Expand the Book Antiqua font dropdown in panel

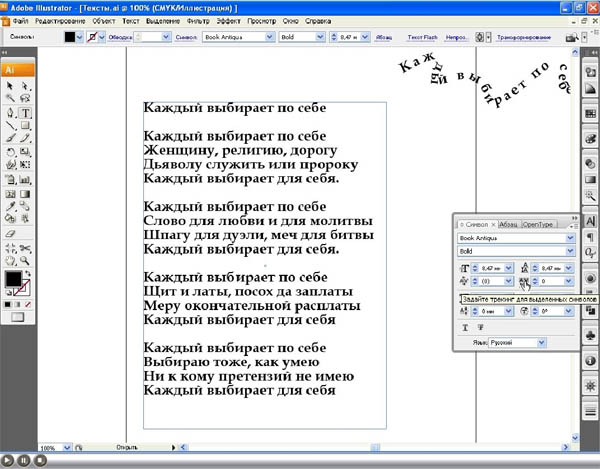[571, 239]
